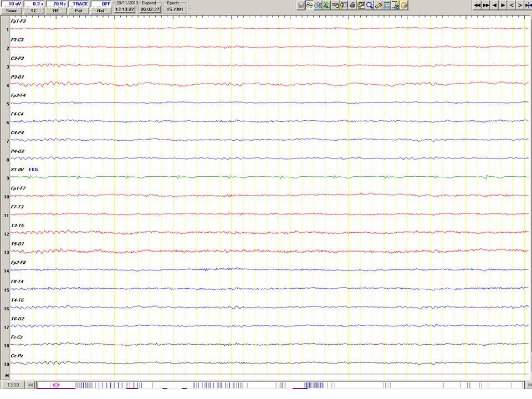This screenshot has width=532, height=399.
Task: Click the ruler measurement tool icon
Action: click(378, 5)
